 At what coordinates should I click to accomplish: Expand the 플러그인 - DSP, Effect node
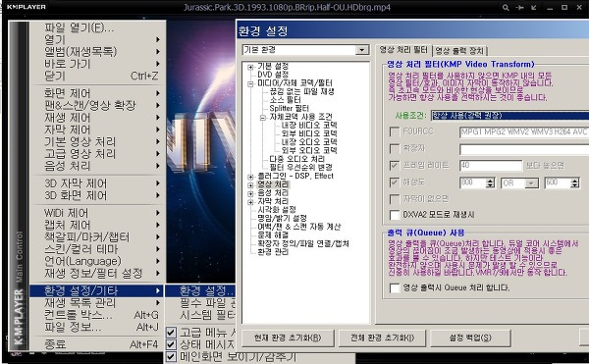(x=250, y=177)
